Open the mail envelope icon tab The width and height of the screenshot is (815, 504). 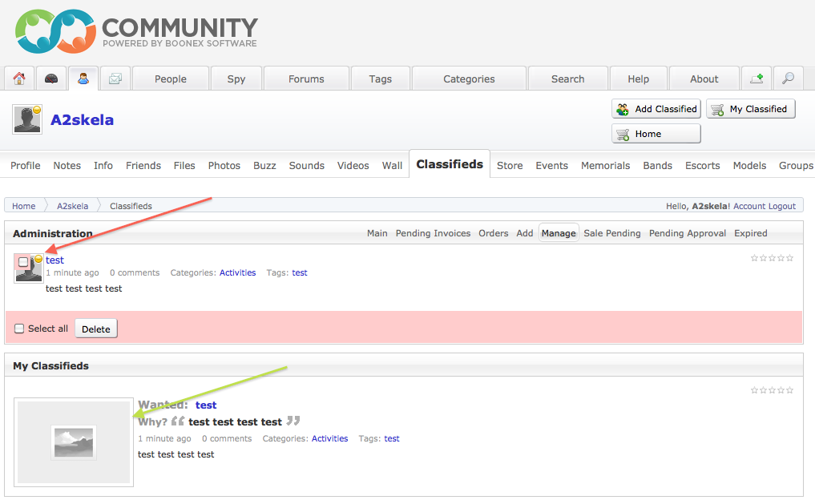(115, 79)
